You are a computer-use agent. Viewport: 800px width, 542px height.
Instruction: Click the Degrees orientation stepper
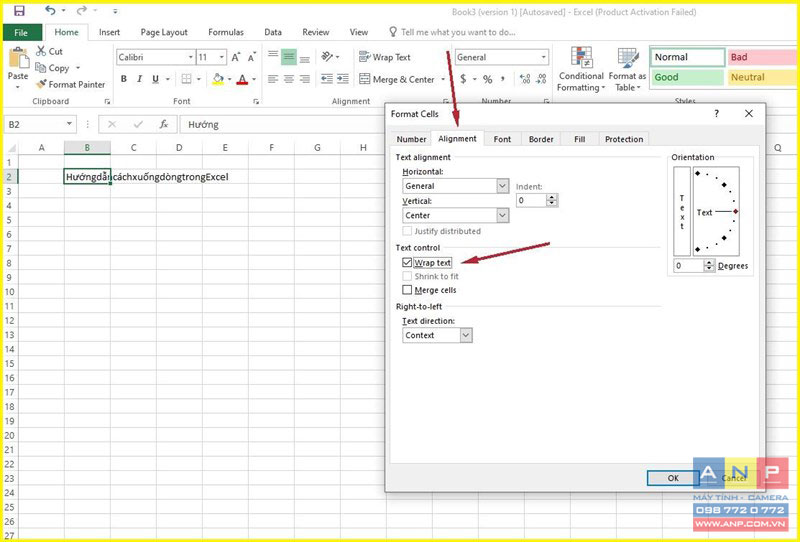[x=709, y=265]
